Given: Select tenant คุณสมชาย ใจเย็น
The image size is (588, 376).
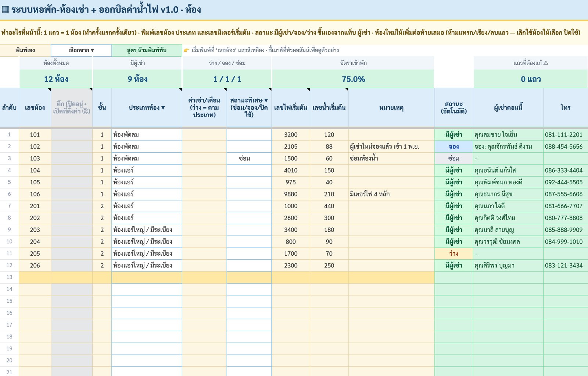Looking at the screenshot, I should (x=508, y=135).
